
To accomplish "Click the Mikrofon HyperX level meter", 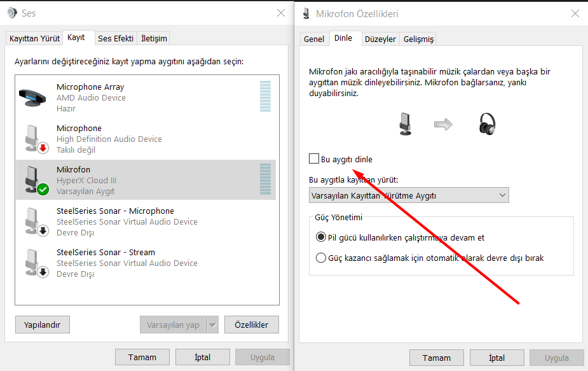I will (265, 179).
